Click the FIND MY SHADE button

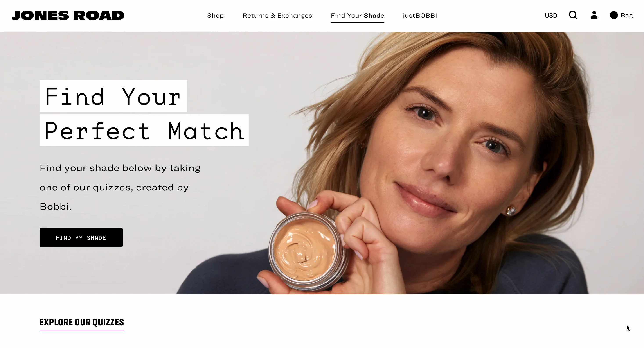tap(81, 237)
